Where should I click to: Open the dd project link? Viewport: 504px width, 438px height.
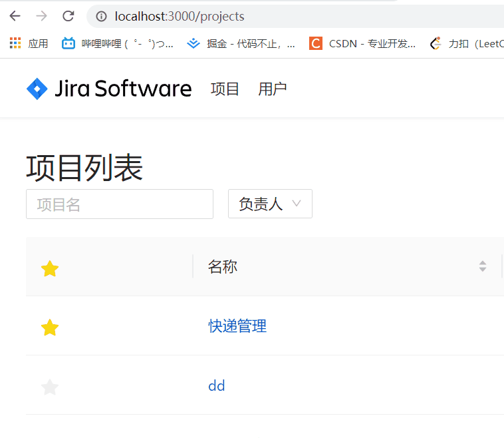pos(217,385)
